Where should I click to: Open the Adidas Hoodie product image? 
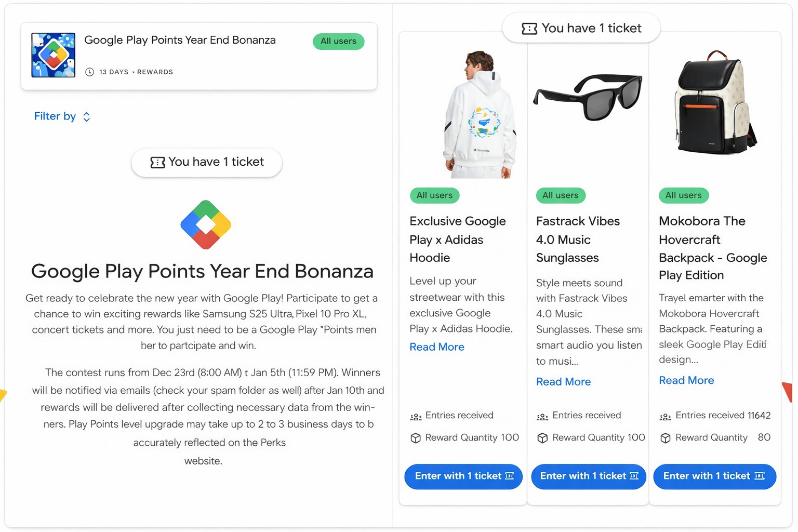click(478, 114)
